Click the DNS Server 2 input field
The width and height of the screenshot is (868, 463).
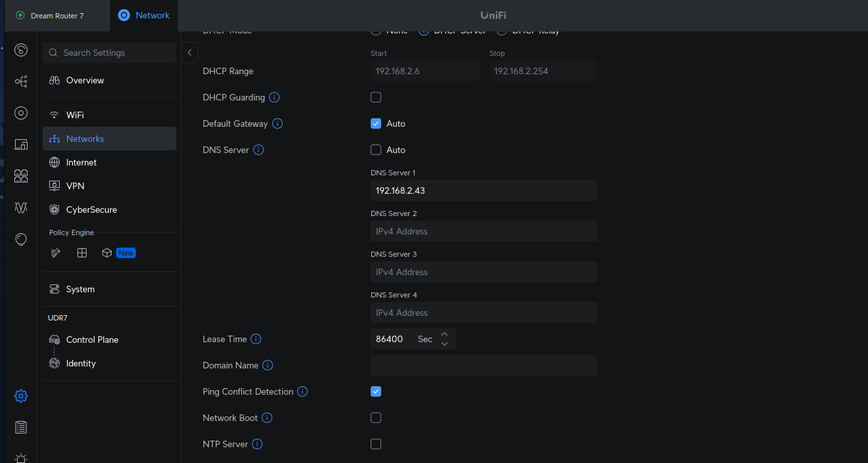pyautogui.click(x=484, y=231)
